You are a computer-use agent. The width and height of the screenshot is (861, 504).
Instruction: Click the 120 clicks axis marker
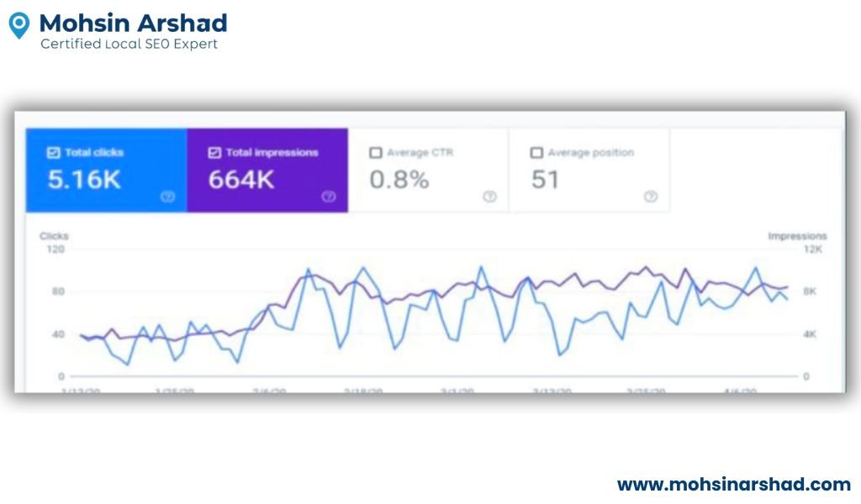click(55, 249)
